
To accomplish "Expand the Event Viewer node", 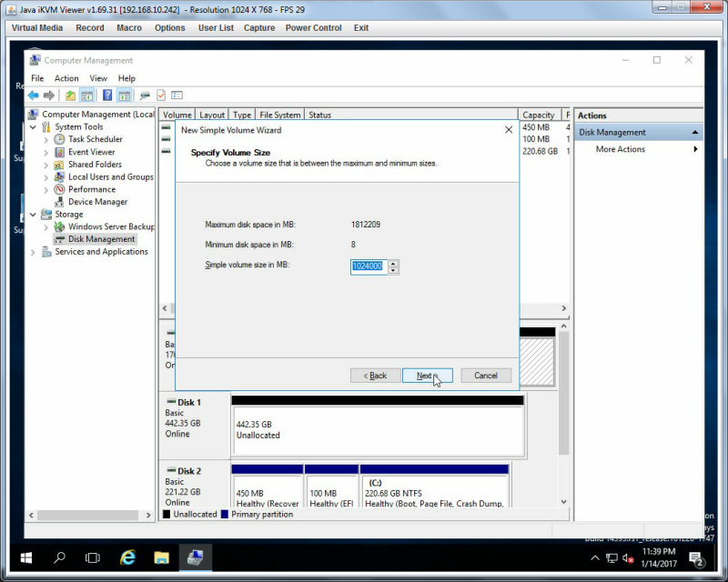I will pos(45,152).
